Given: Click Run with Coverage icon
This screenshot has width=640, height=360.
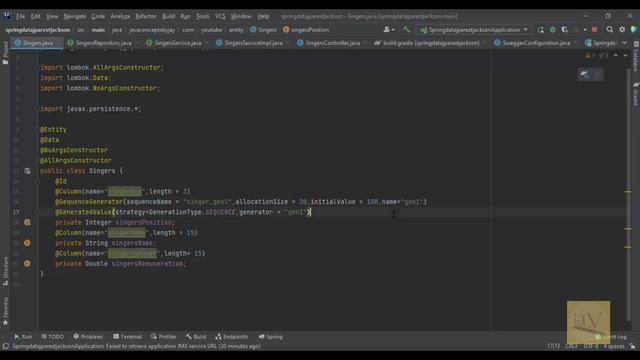Looking at the screenshot, I should coord(564,30).
